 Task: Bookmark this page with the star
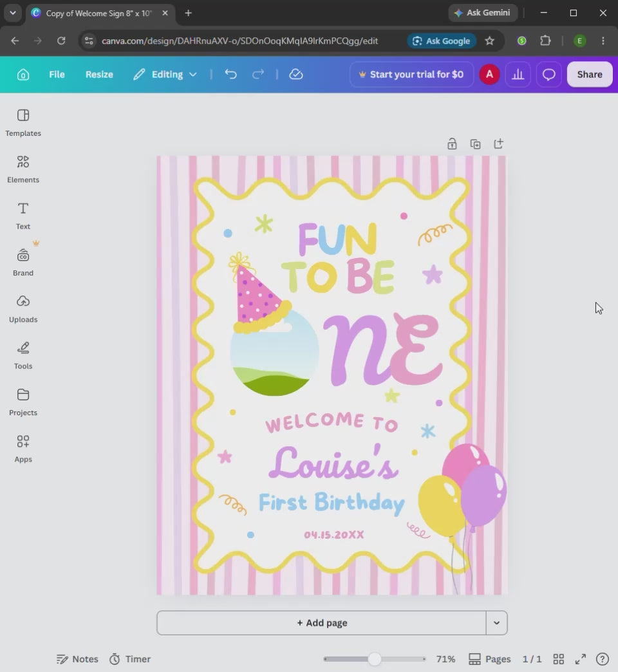pyautogui.click(x=489, y=41)
